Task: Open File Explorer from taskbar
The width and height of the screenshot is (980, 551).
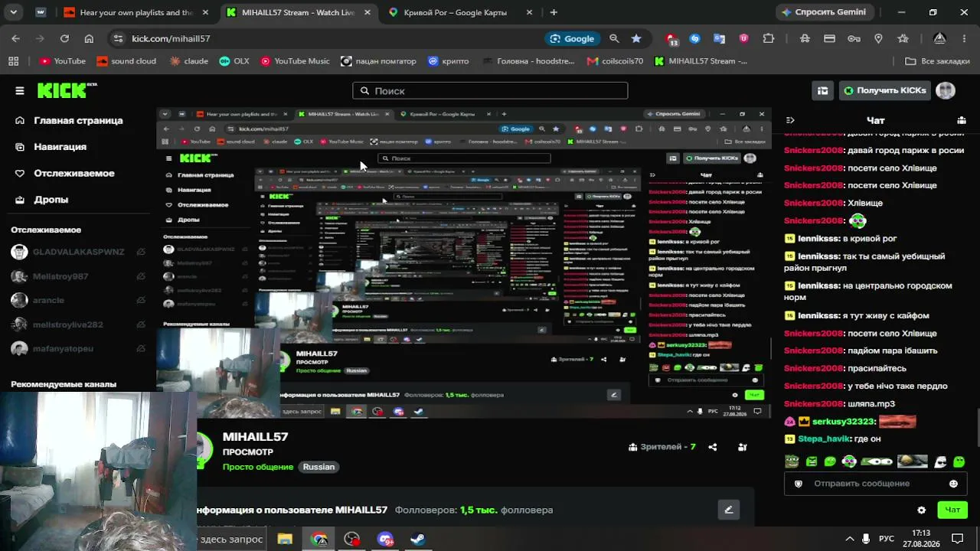Action: click(x=285, y=539)
